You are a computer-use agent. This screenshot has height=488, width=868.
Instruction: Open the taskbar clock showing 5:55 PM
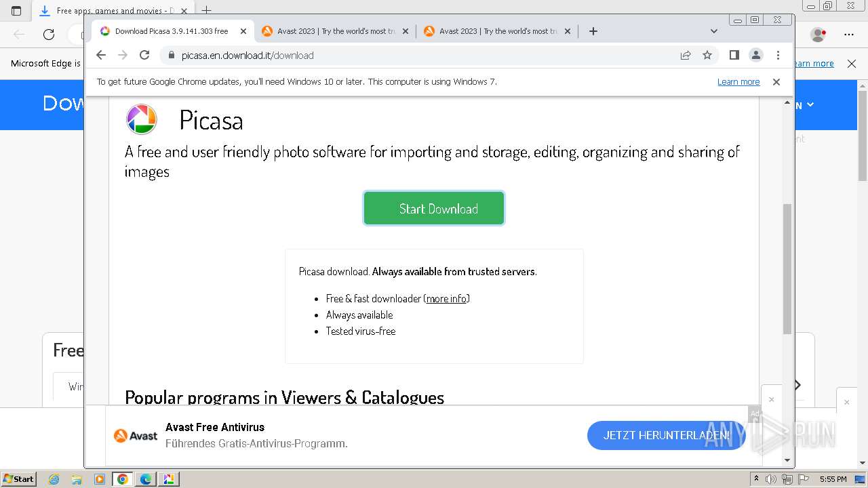[833, 479]
